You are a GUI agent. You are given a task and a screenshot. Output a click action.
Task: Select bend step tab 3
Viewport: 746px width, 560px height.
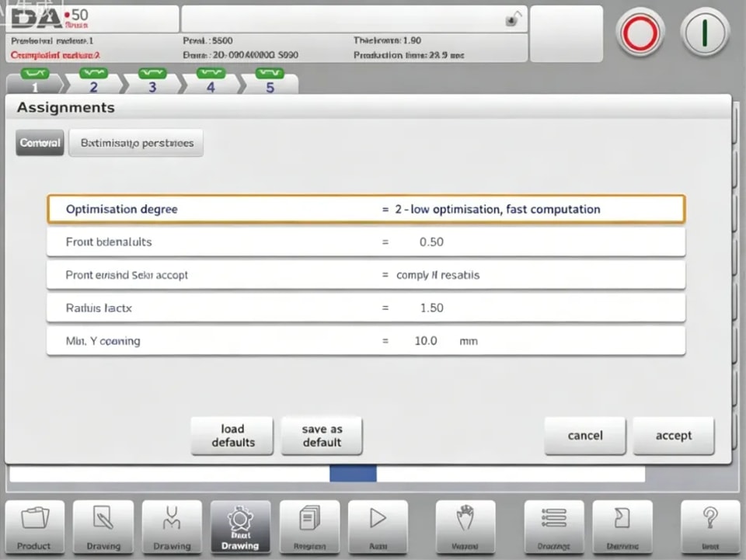pyautogui.click(x=152, y=82)
